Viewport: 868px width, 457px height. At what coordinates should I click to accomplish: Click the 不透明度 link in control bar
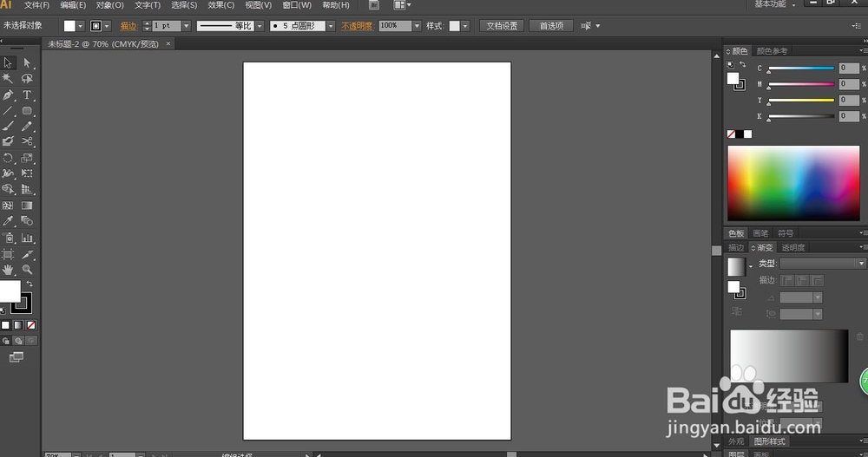(357, 26)
